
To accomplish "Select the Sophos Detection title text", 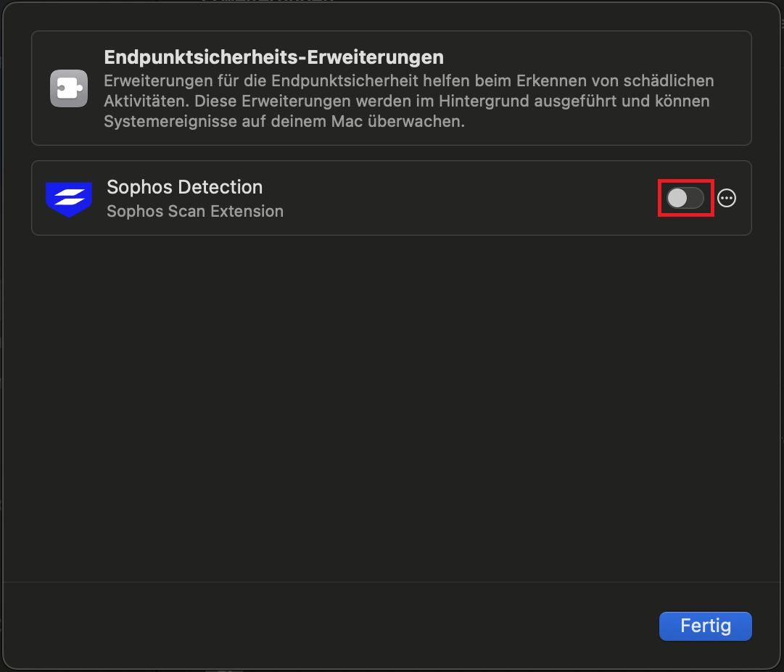I will [x=184, y=187].
